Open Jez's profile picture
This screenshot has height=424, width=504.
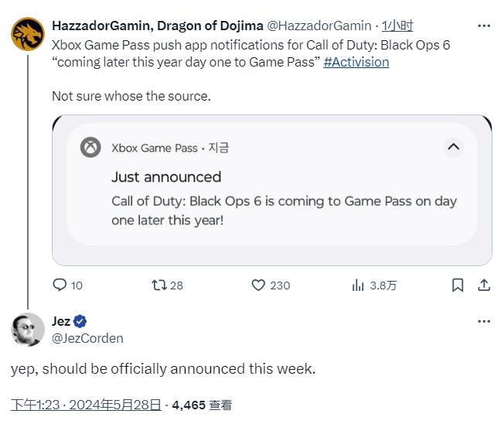click(27, 330)
